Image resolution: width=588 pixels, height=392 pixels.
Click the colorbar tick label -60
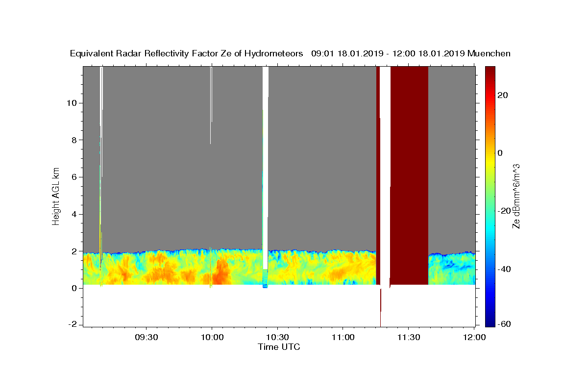click(x=504, y=324)
